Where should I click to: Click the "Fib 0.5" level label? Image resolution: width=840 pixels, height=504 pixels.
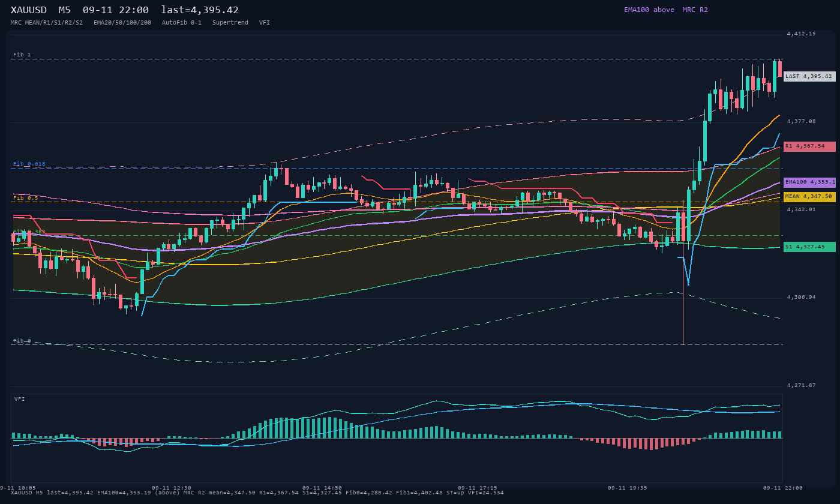tap(26, 197)
